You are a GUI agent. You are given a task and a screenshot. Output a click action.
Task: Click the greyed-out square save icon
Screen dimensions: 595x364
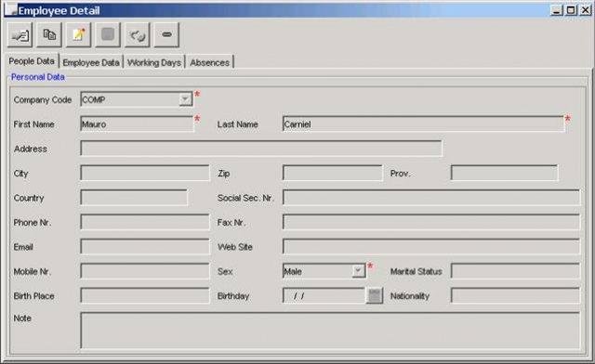[x=108, y=35]
